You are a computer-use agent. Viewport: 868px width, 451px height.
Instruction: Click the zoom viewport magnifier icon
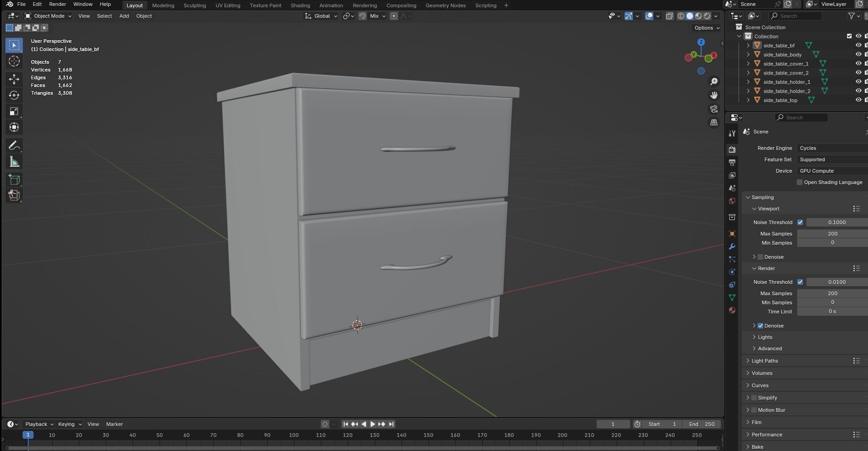714,82
